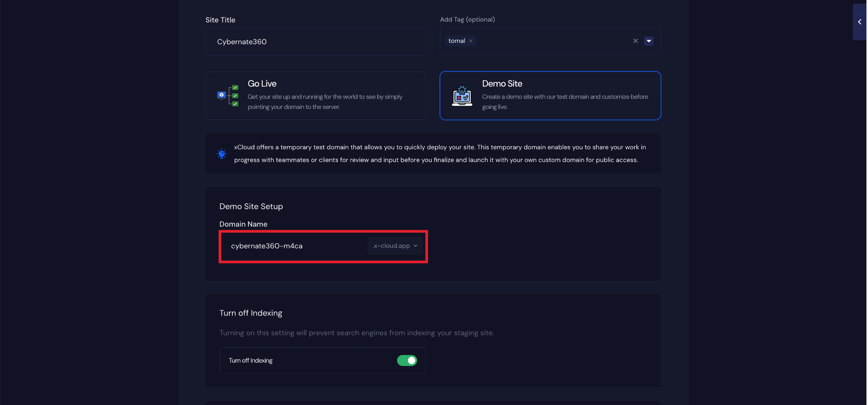Click the Demo Site heading text

pos(502,84)
